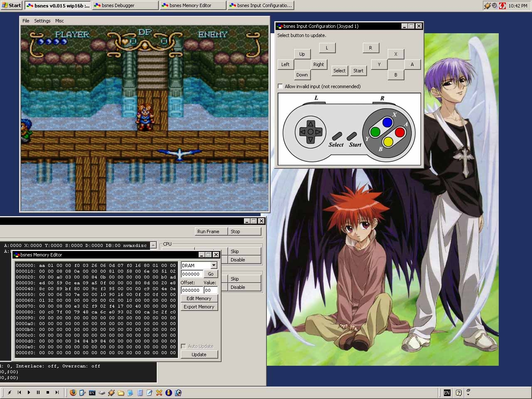Click the speaker volume icon in system tray
The width and height of the screenshot is (532, 399).
[x=494, y=5]
